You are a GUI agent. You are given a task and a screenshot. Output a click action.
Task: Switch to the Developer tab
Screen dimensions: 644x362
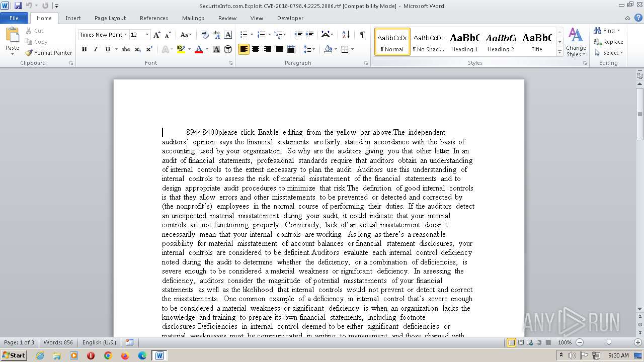pos(290,18)
